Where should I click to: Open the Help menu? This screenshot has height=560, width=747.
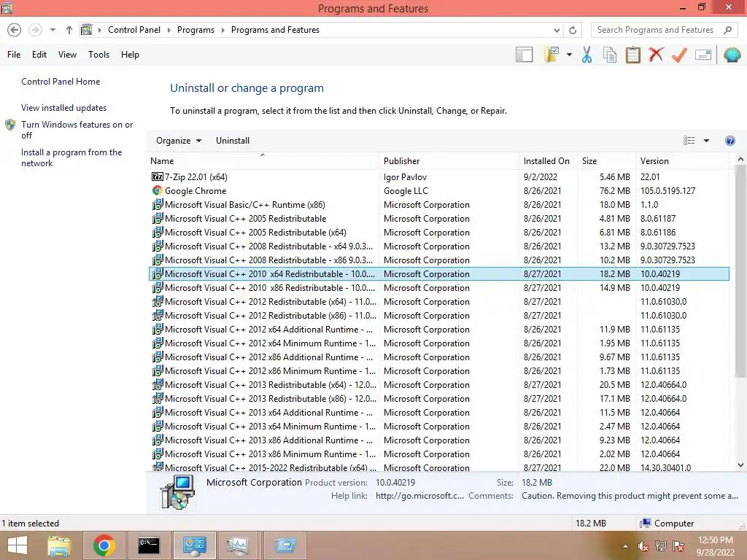click(130, 55)
